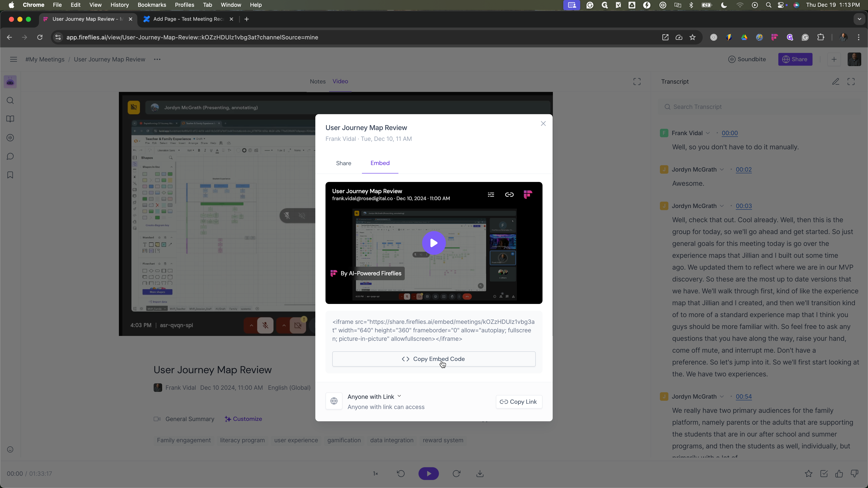The image size is (868, 488).
Task: Open Chrome tab list dropdown arrow
Action: click(859, 19)
